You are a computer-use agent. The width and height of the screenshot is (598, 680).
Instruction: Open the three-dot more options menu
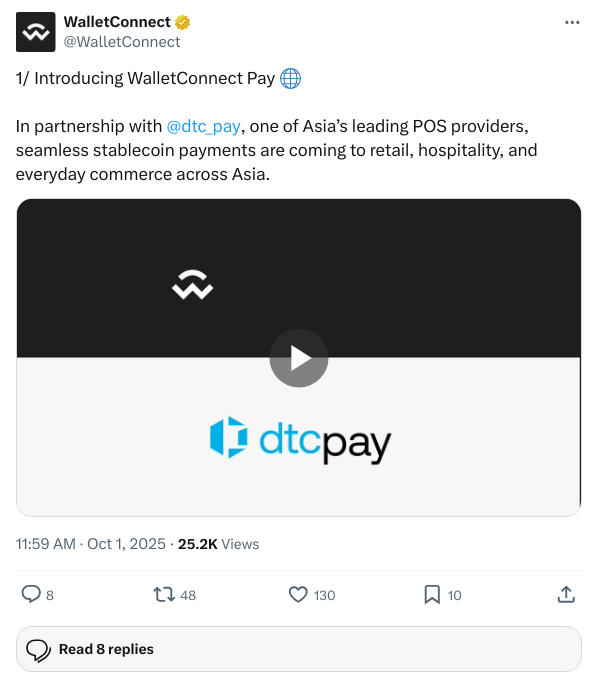click(572, 23)
